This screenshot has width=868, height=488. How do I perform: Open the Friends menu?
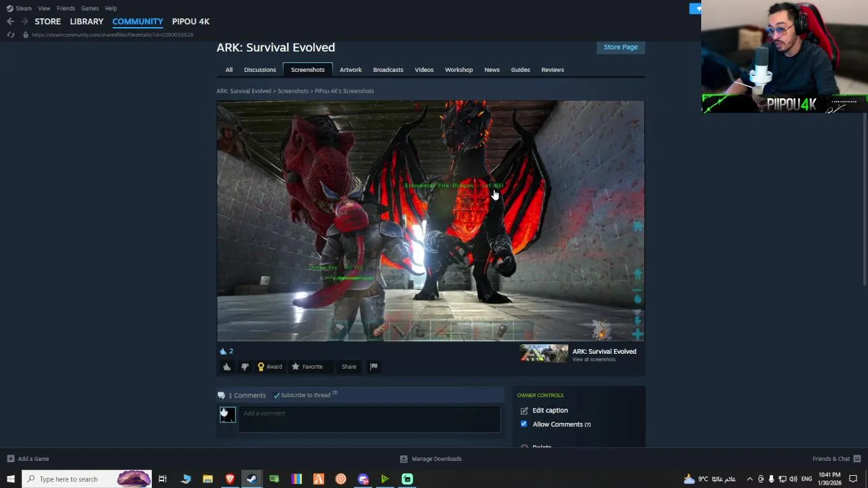pyautogui.click(x=66, y=8)
